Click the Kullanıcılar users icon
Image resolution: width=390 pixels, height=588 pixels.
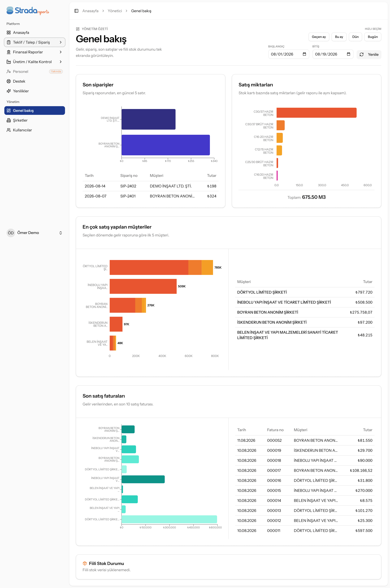pos(9,130)
